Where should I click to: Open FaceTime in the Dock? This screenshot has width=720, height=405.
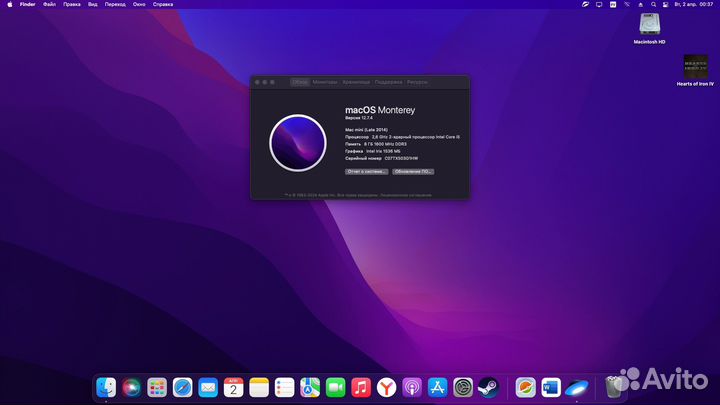(335, 388)
